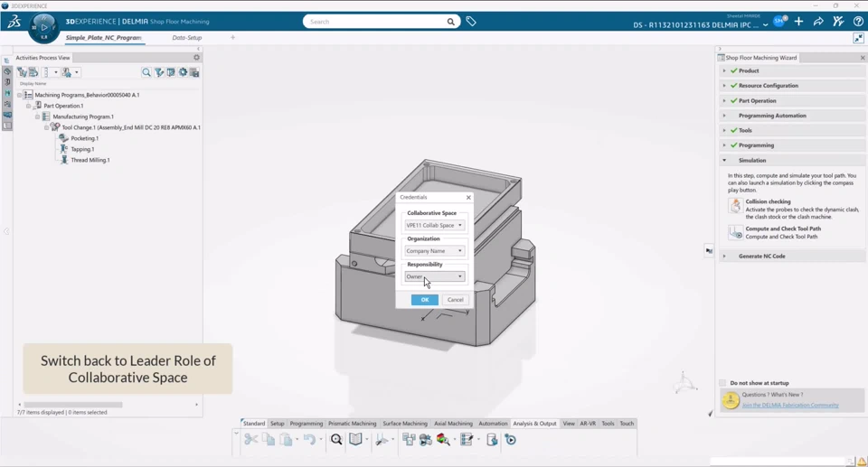Click the top Search input field

[x=375, y=22]
